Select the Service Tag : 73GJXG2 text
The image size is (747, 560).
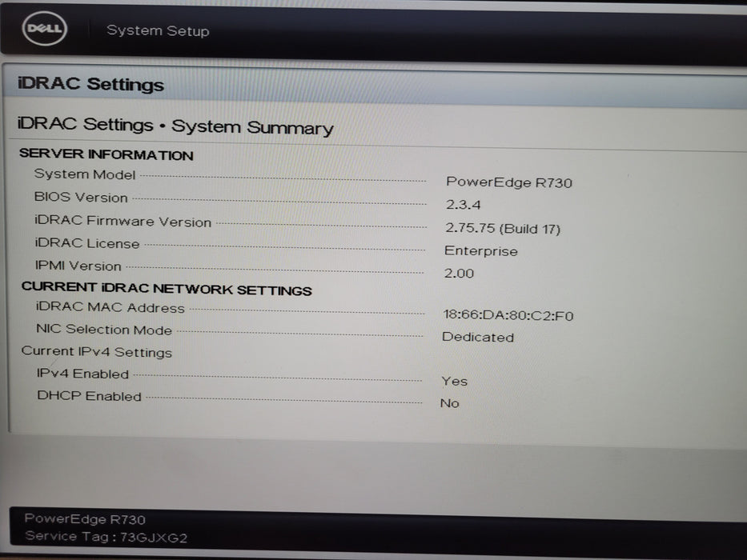click(x=106, y=537)
